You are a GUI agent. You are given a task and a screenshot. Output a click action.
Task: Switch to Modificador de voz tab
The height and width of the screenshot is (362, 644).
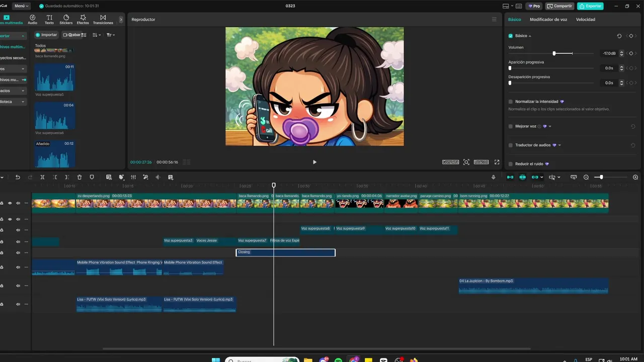click(548, 20)
